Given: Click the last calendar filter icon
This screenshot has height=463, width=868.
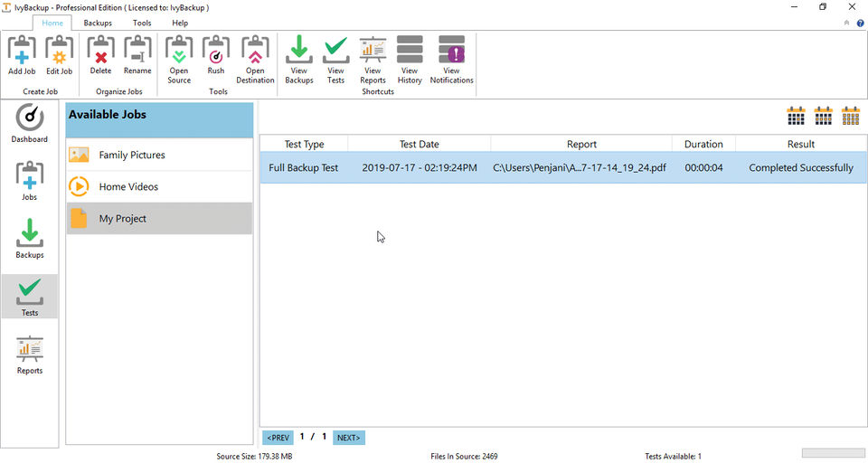Looking at the screenshot, I should point(851,116).
